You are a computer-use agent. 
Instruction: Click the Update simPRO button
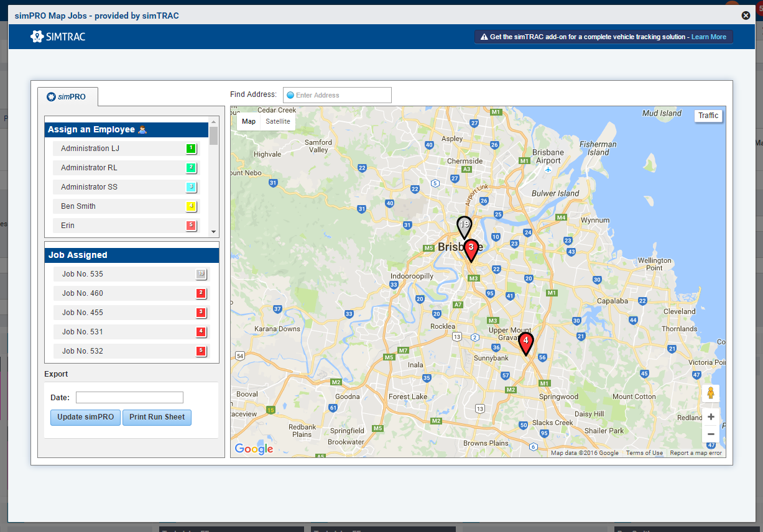[86, 417]
